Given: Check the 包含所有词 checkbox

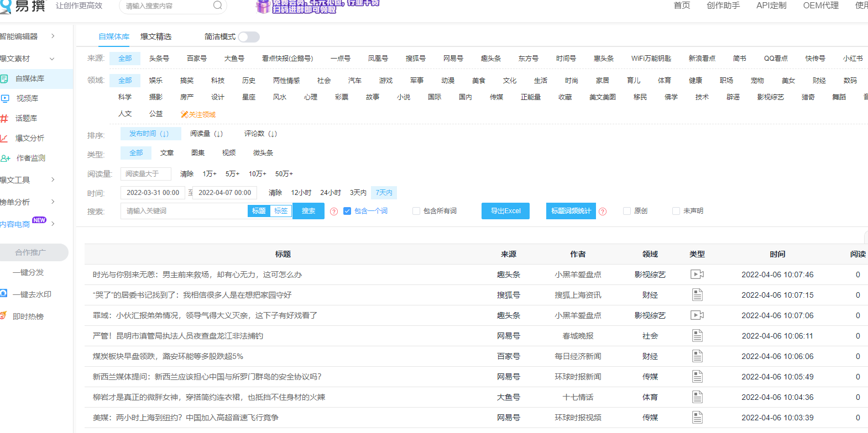Looking at the screenshot, I should pyautogui.click(x=416, y=211).
